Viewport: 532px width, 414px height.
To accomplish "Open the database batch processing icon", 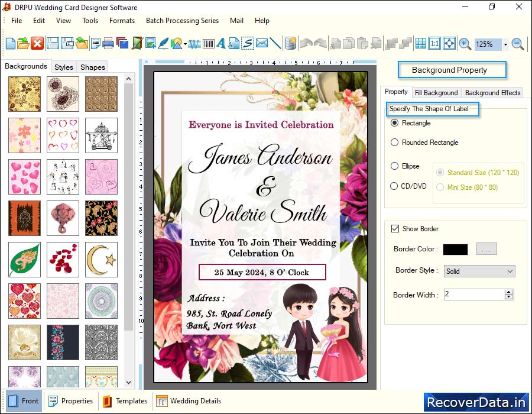I will 290,43.
